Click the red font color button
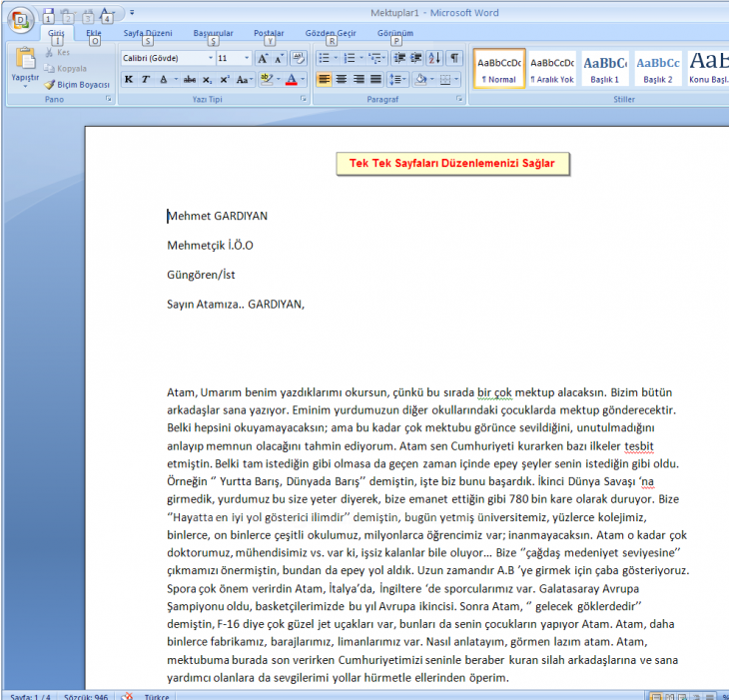Image resolution: width=729 pixels, height=700 pixels. 291,79
